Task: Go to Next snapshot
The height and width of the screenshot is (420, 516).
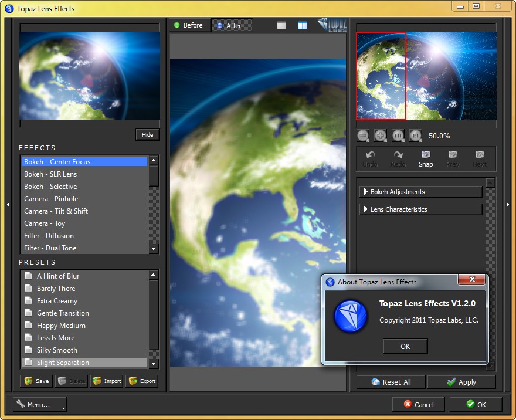Action: click(x=480, y=159)
